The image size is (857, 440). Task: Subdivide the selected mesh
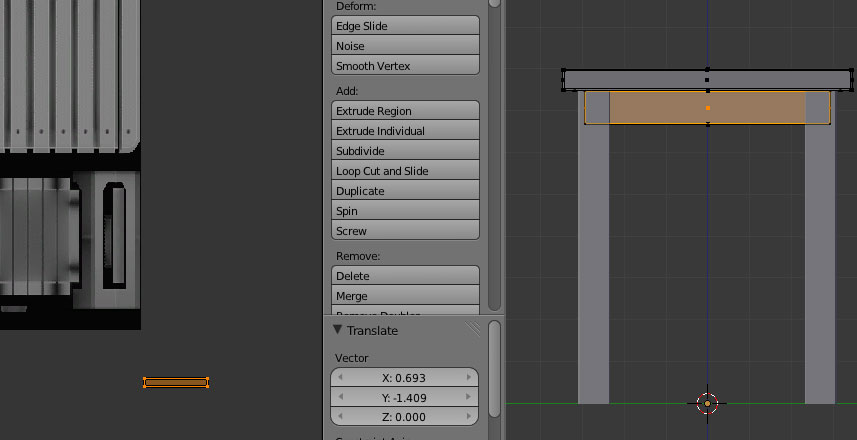pyautogui.click(x=404, y=151)
